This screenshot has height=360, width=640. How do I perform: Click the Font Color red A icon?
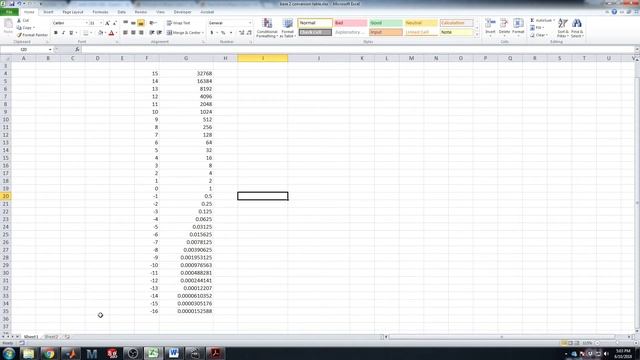click(x=111, y=33)
